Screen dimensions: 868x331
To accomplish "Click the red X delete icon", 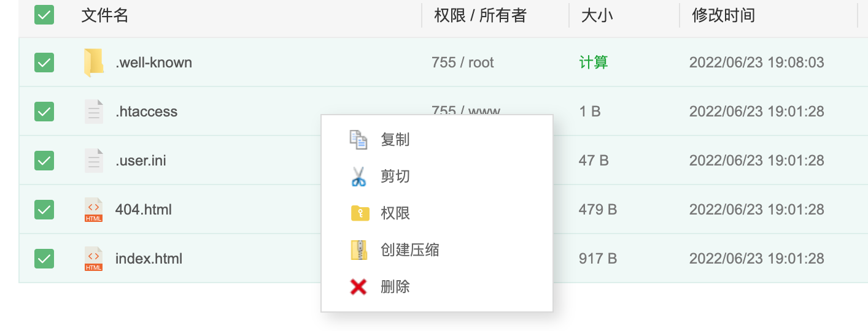I will coord(358,287).
